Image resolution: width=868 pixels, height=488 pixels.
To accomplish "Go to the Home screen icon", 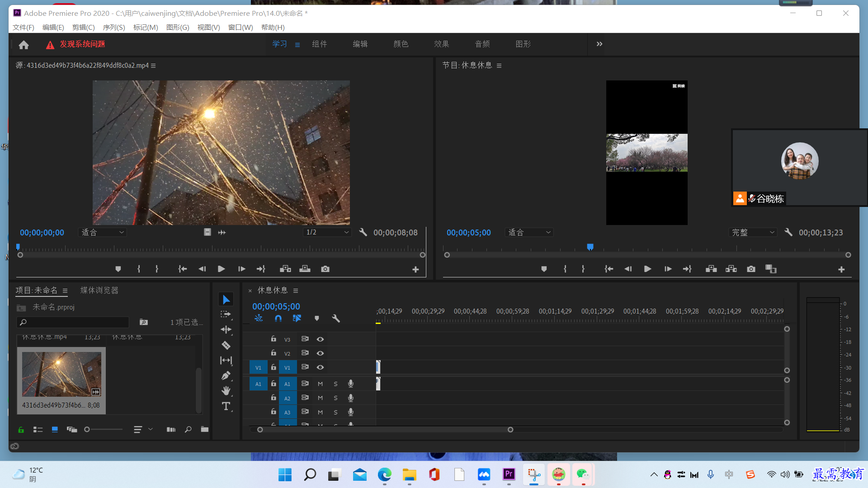I will click(x=24, y=44).
